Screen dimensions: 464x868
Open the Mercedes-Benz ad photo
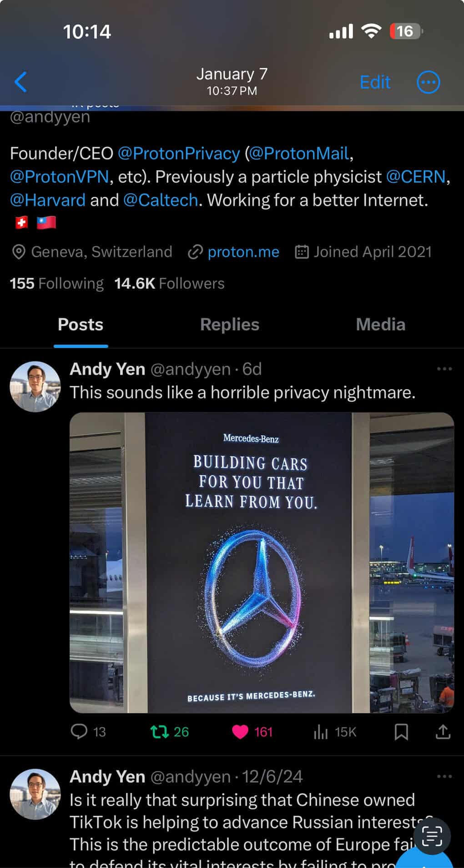click(x=262, y=562)
